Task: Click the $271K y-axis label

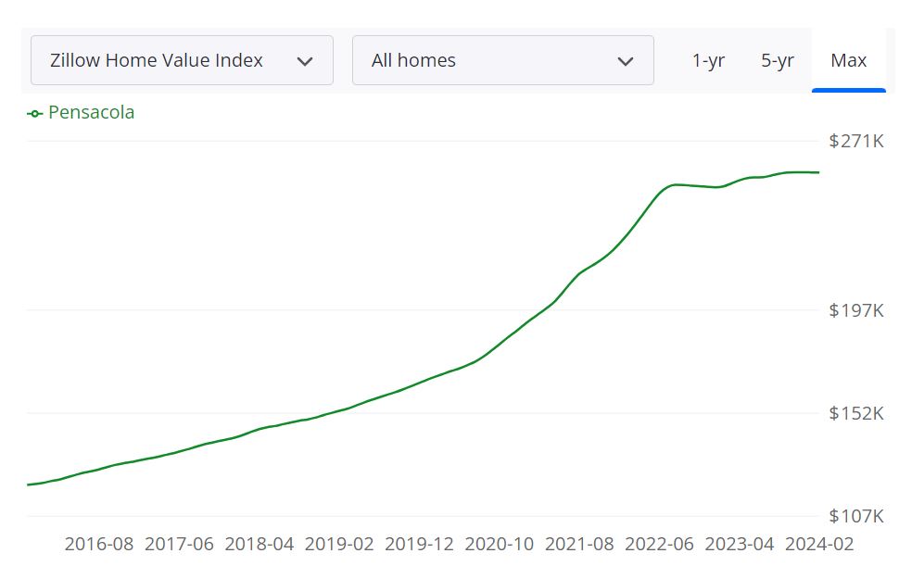Action: point(856,142)
